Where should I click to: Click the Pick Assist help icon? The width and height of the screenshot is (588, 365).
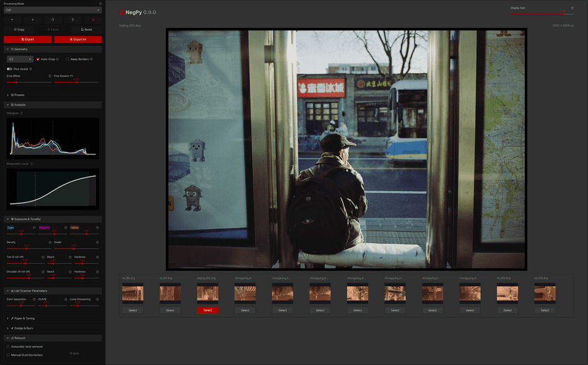tap(30, 69)
